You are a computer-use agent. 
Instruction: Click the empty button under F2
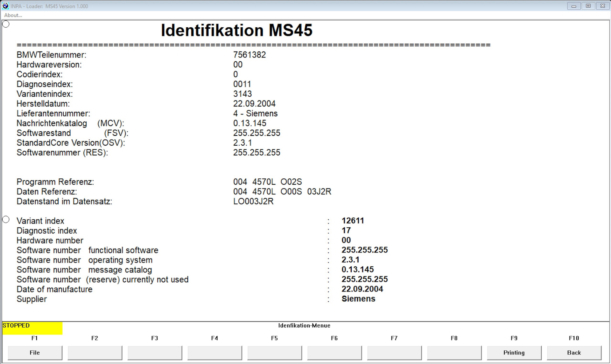pyautogui.click(x=95, y=353)
